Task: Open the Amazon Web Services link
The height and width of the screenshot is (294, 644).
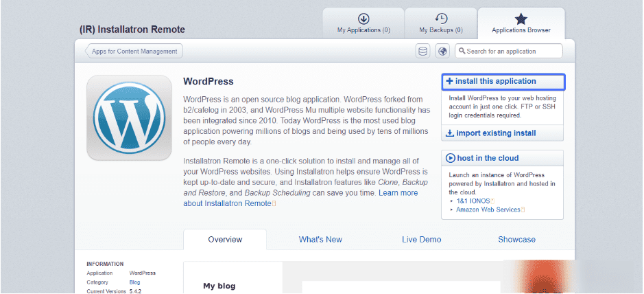Action: [488, 210]
